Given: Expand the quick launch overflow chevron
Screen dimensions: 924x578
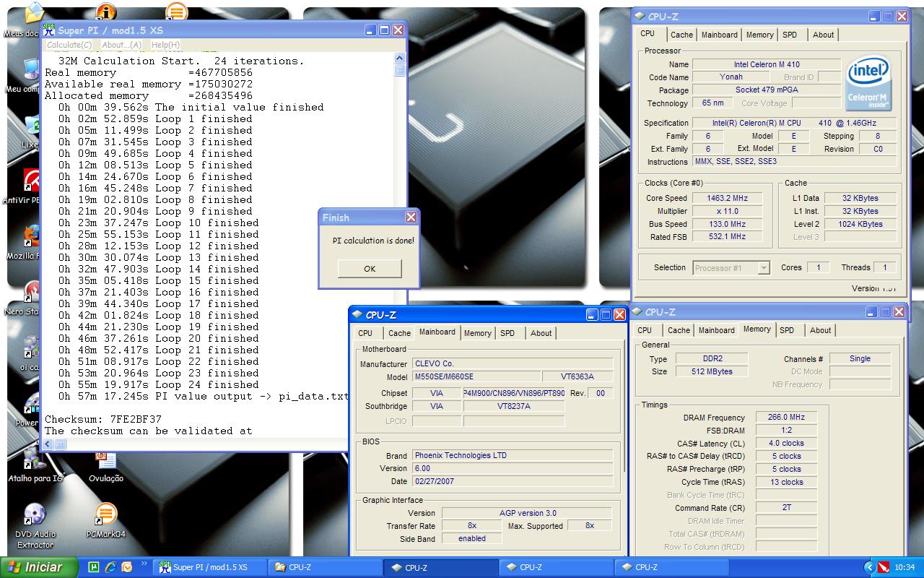Looking at the screenshot, I should point(144,564).
